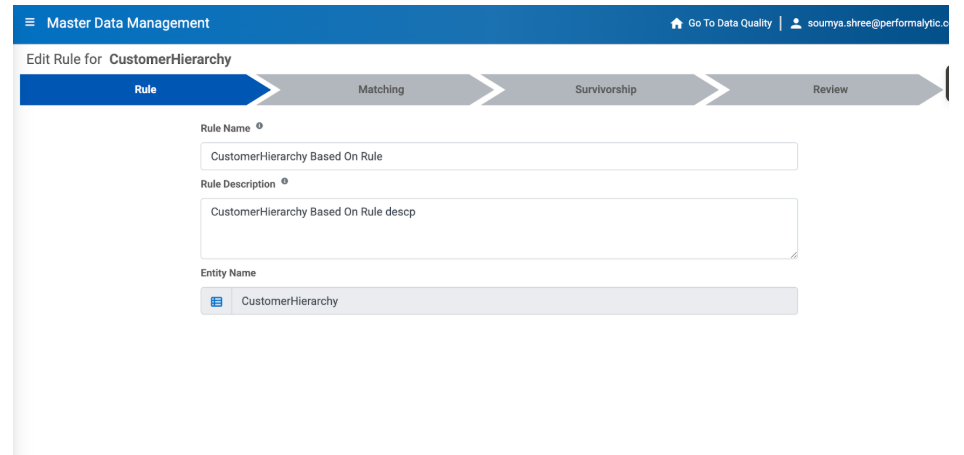
Task: Focus the Rule Name input field
Action: point(498,157)
